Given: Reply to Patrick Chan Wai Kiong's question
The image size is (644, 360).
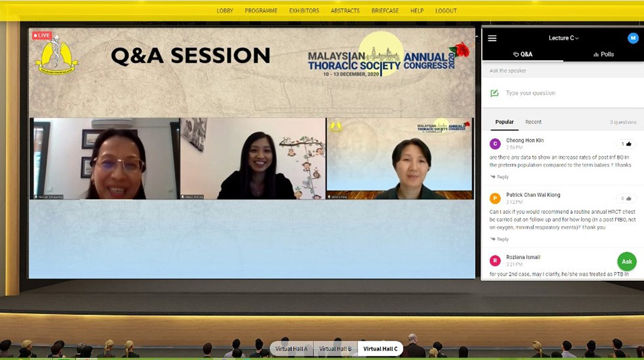Looking at the screenshot, I should [499, 239].
